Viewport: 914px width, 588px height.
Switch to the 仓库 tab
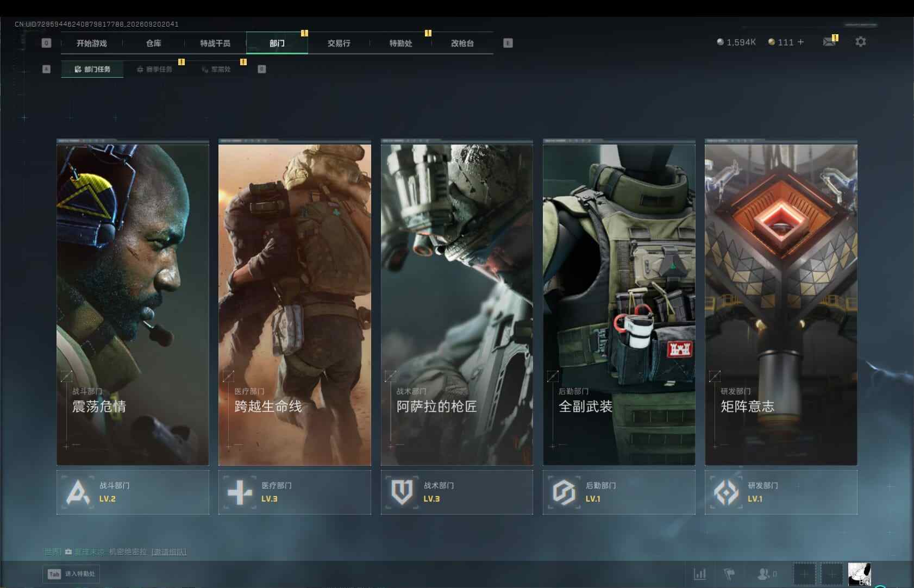(154, 43)
